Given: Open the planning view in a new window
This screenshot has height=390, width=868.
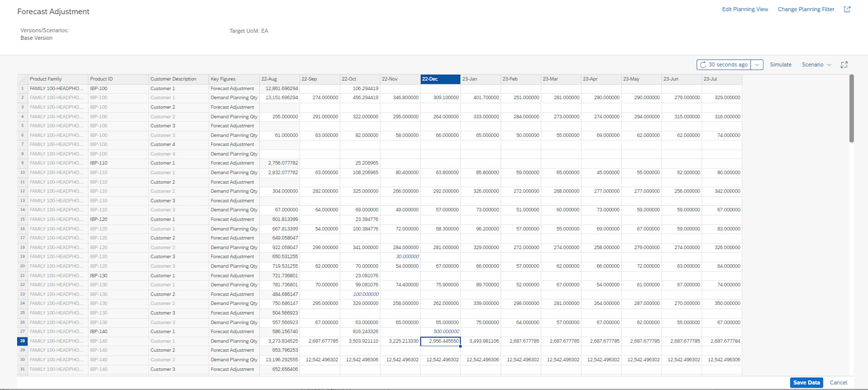Looking at the screenshot, I should (848, 9).
